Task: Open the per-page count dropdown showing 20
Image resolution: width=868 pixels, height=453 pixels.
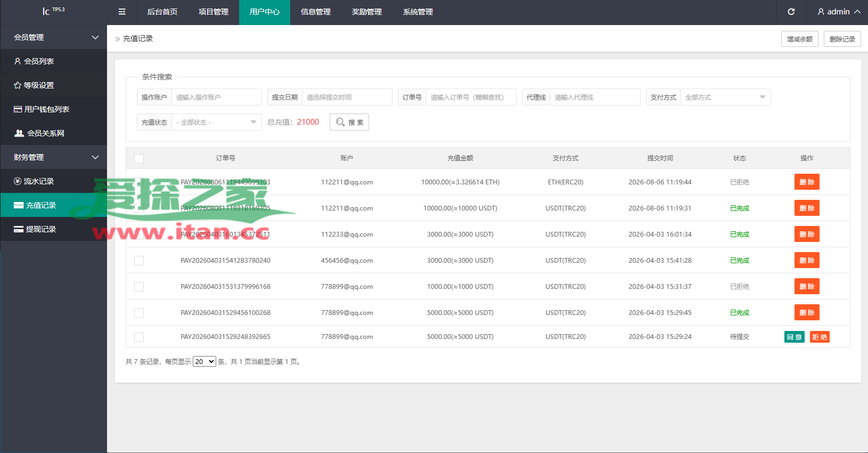Action: coord(204,361)
